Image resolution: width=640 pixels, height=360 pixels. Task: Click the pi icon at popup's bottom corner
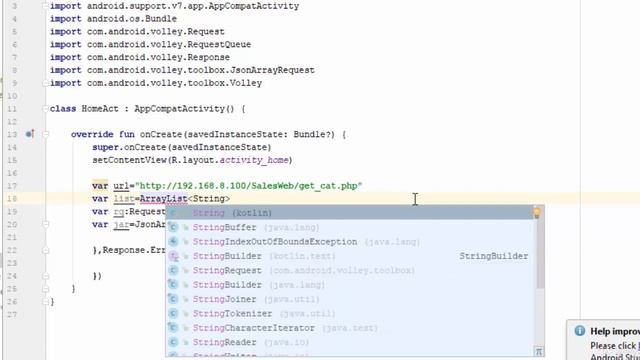[538, 351]
